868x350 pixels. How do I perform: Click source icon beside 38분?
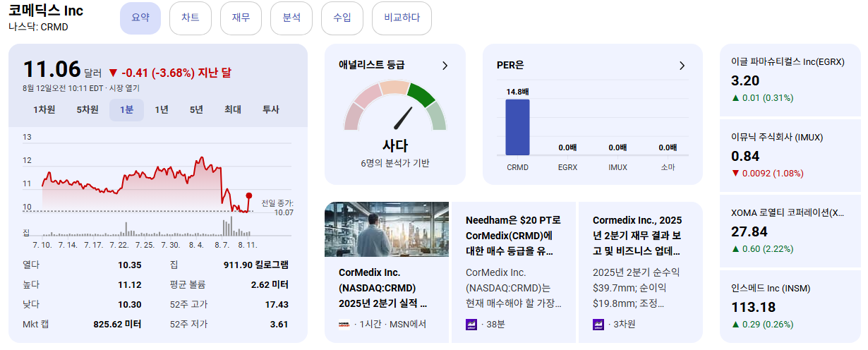471,325
